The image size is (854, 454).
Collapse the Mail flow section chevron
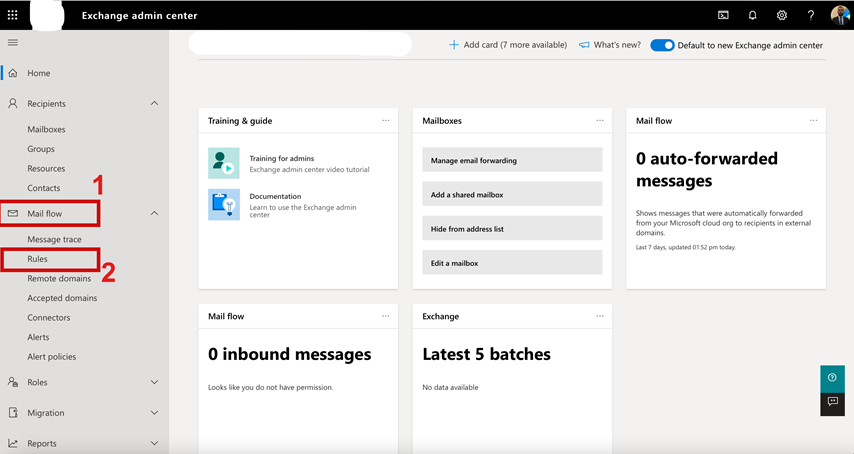click(155, 213)
